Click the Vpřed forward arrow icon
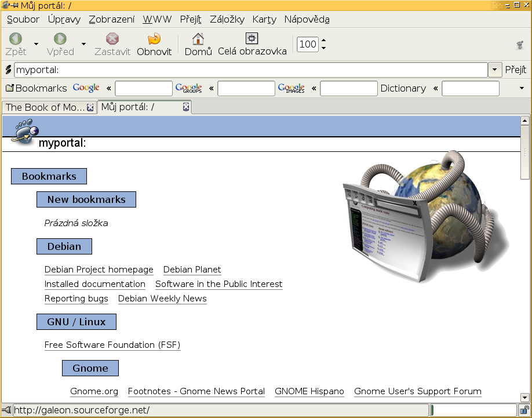Viewport: 532px width, 418px height. pos(60,39)
